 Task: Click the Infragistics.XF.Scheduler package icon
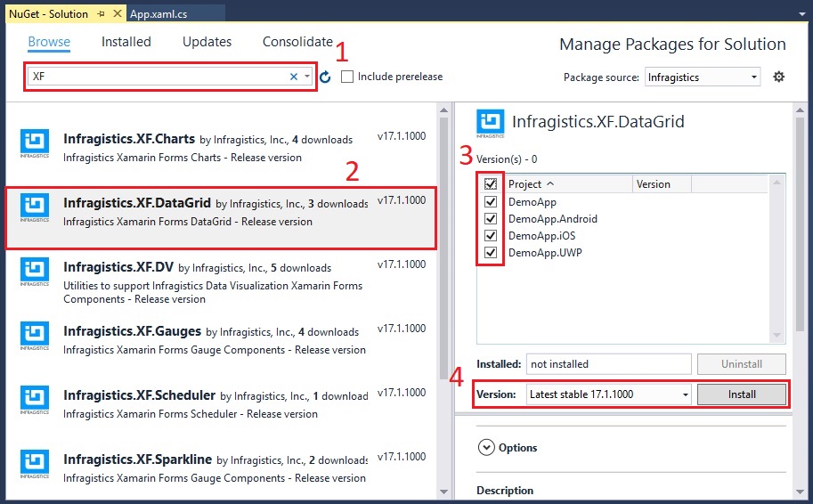(x=35, y=400)
